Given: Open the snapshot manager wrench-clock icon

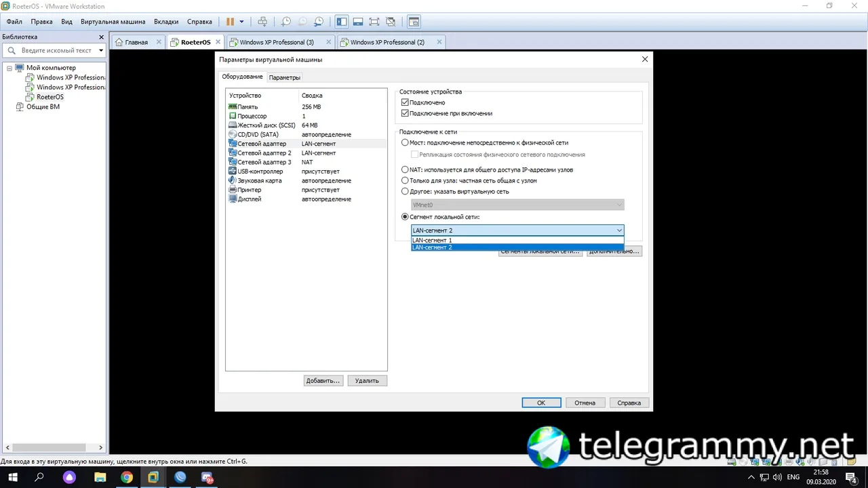Looking at the screenshot, I should (319, 22).
